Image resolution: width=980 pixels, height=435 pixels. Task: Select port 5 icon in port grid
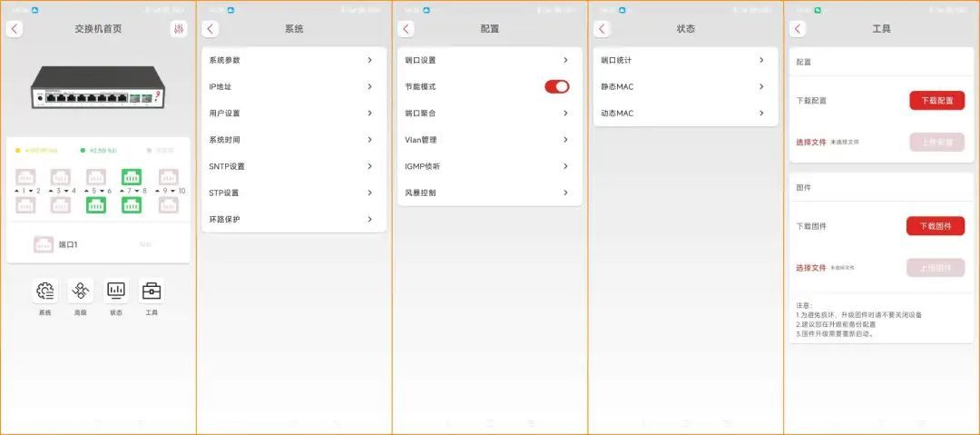click(x=95, y=177)
